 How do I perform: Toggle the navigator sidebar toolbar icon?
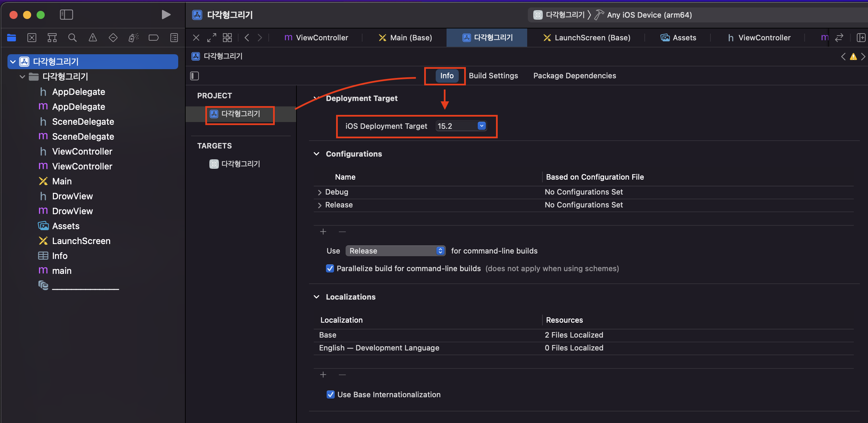[66, 15]
